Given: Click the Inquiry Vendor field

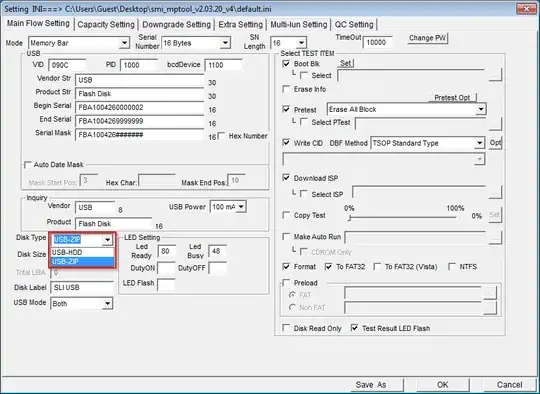Looking at the screenshot, I should click(95, 208).
